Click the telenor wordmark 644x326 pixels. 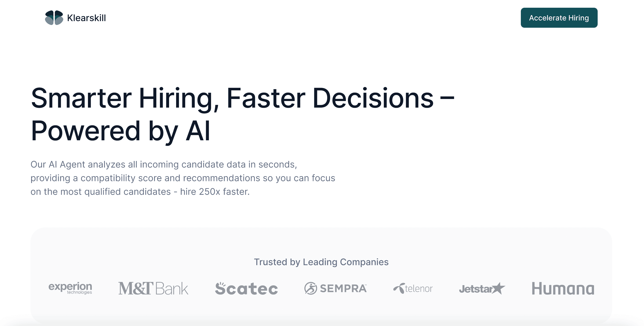coord(419,289)
